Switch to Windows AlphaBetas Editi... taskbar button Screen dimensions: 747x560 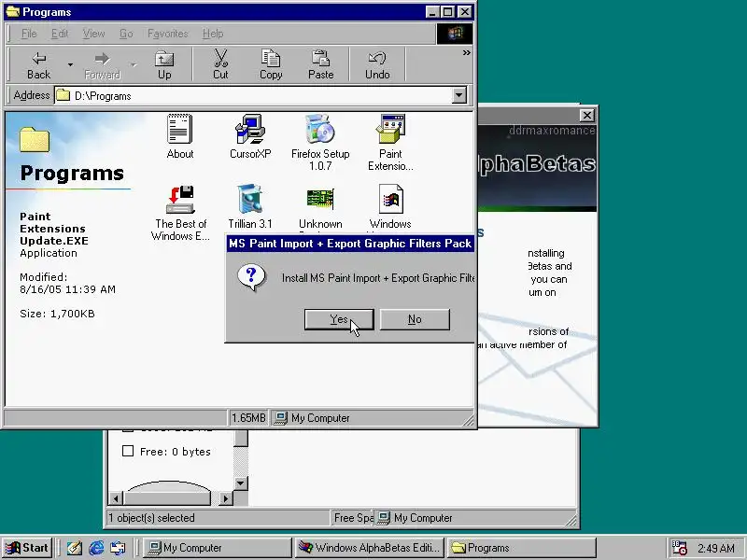(x=370, y=548)
